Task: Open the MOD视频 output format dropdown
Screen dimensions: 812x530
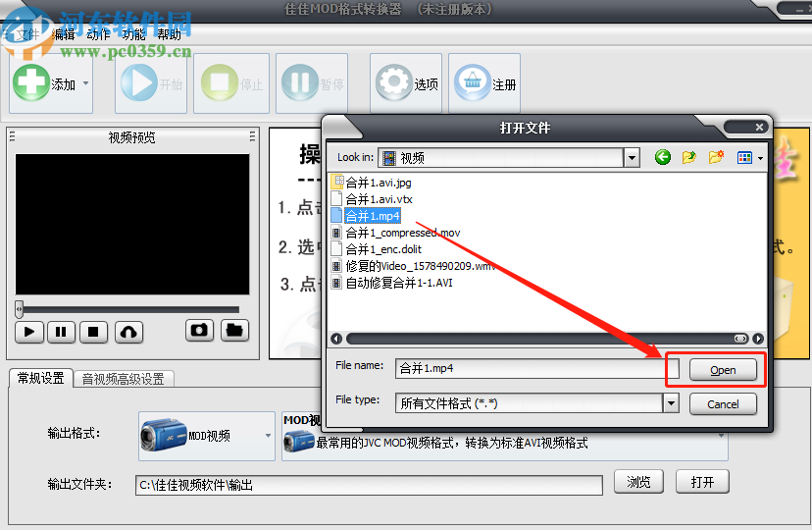Action: click(x=207, y=436)
